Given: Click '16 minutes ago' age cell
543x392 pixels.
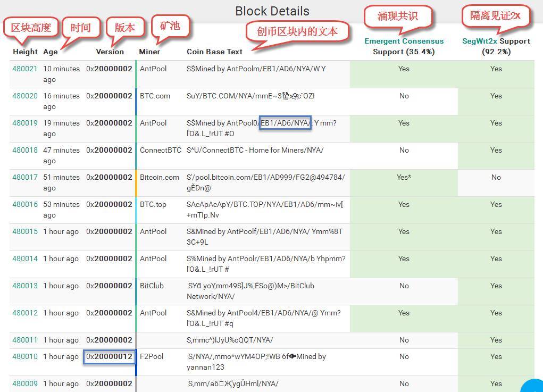Looking at the screenshot, I should pyautogui.click(x=61, y=101).
